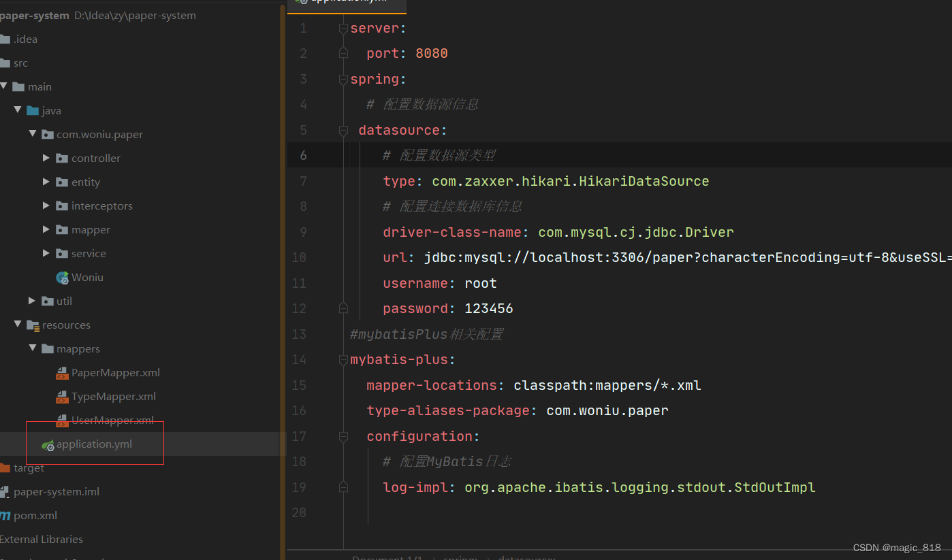This screenshot has height=560, width=952.
Task: Click the port value 8080
Action: coord(432,53)
